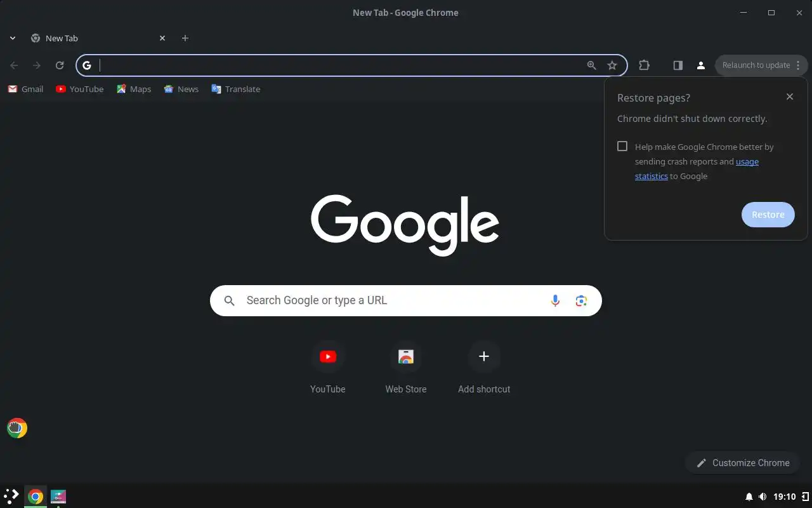This screenshot has height=508, width=812.
Task: Go back with the back arrow
Action: (14, 65)
